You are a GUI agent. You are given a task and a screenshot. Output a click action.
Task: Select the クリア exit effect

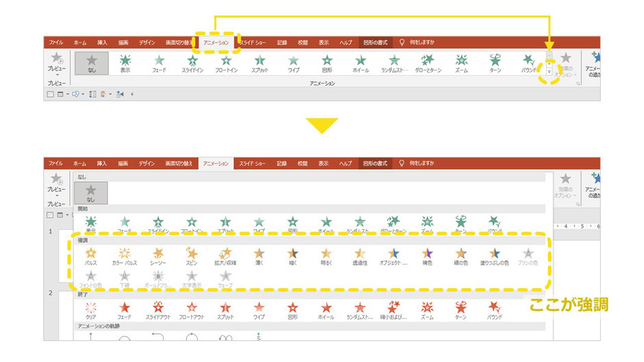[x=90, y=311]
